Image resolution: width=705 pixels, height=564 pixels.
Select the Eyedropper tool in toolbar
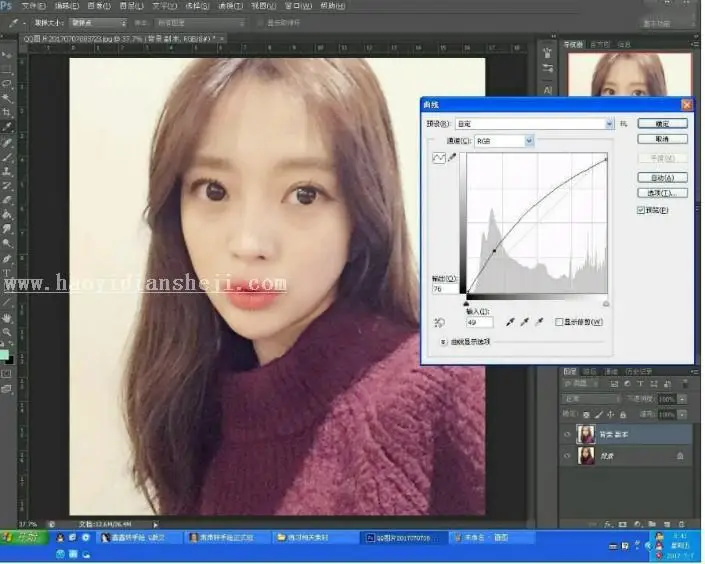[x=7, y=127]
